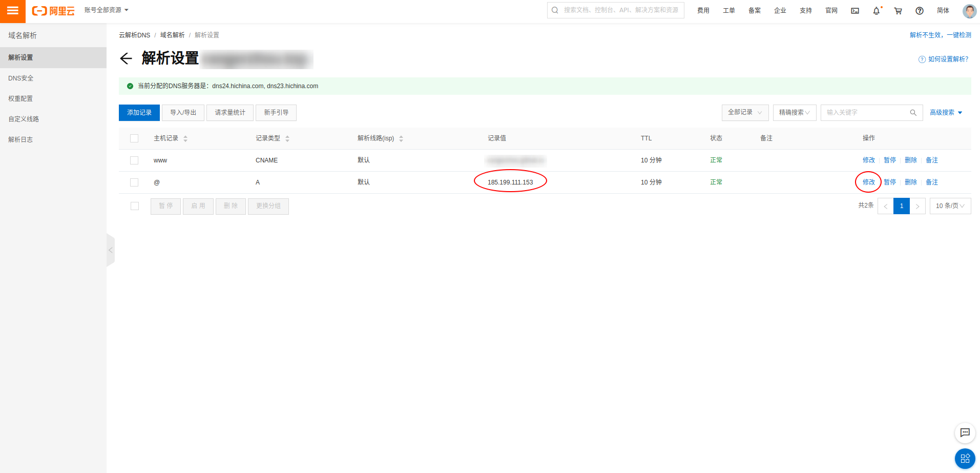
Task: Open 请求量统计
Action: (230, 113)
